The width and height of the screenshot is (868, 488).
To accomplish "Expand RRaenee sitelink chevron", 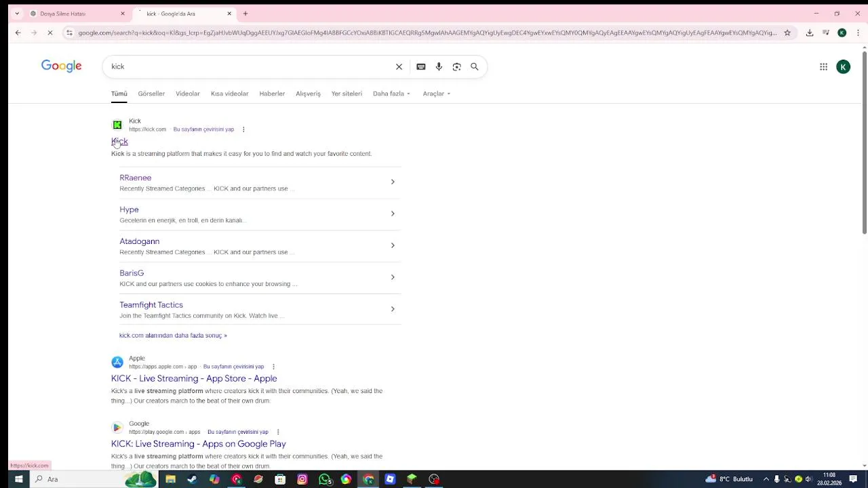I will click(393, 182).
